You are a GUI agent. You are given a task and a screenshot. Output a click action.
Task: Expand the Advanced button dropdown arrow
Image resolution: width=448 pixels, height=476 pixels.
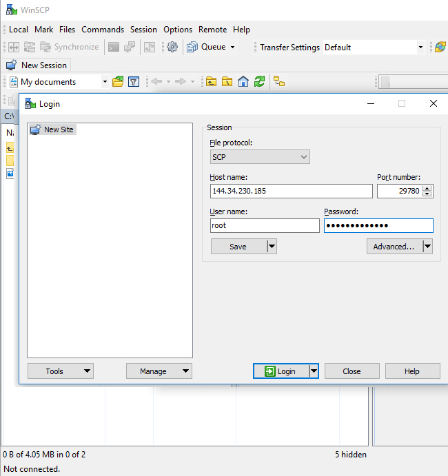click(x=427, y=247)
